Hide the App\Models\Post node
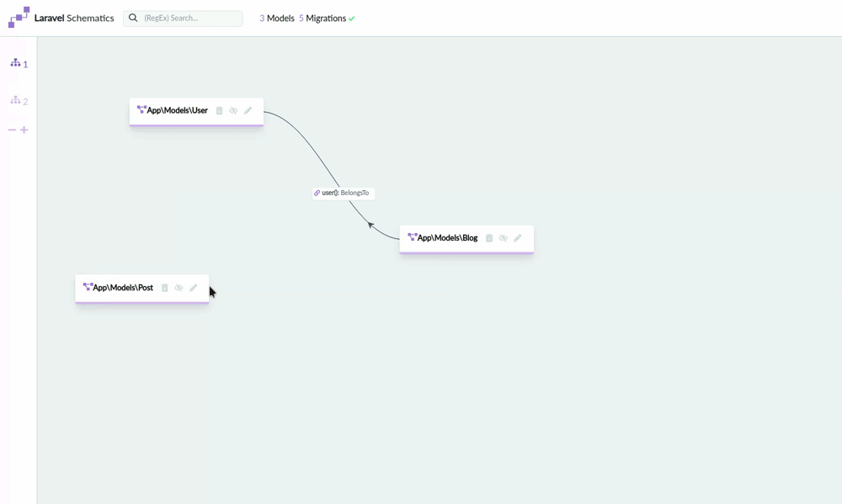 coord(179,288)
